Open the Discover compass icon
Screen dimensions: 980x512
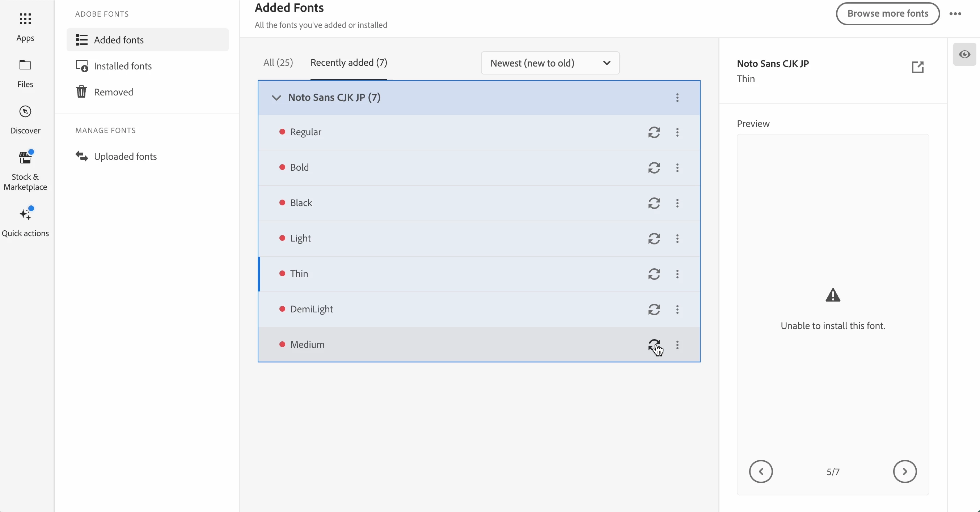click(x=25, y=112)
